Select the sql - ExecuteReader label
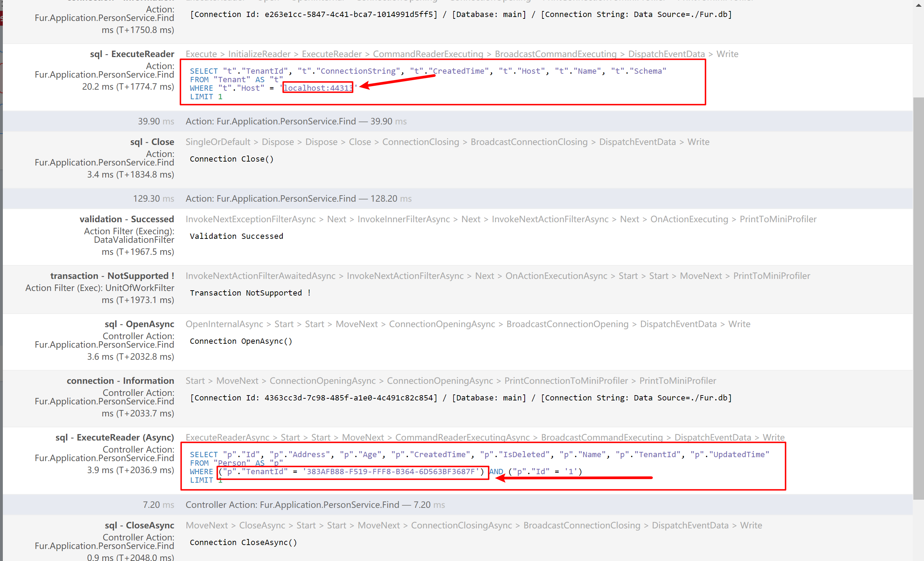Viewport: 924px width, 561px height. pos(132,54)
